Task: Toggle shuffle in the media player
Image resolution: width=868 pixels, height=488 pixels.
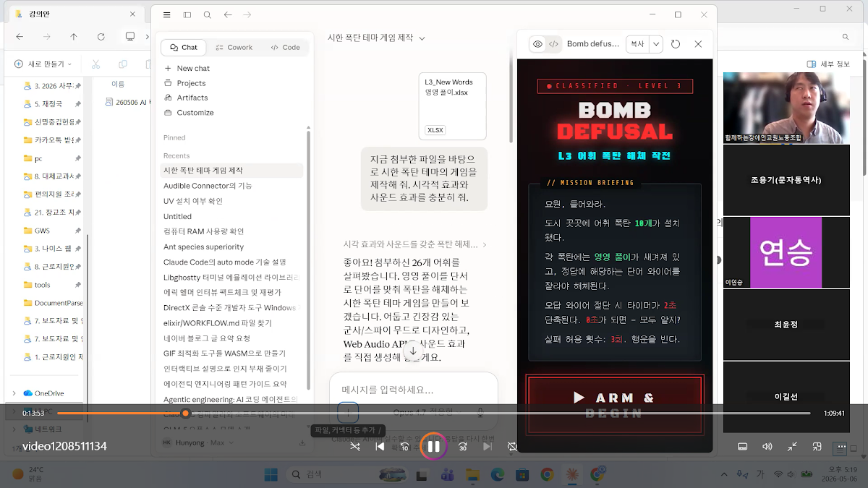Action: pyautogui.click(x=354, y=447)
